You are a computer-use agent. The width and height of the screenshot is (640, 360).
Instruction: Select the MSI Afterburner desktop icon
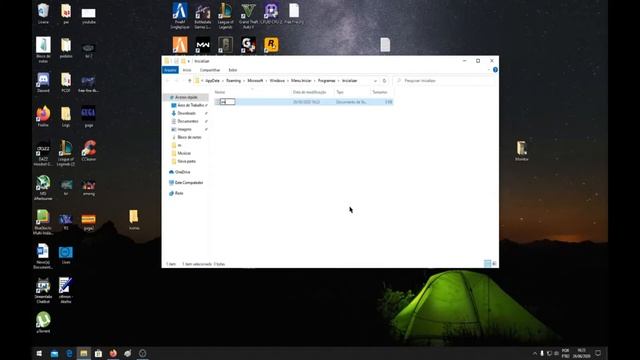click(x=43, y=187)
